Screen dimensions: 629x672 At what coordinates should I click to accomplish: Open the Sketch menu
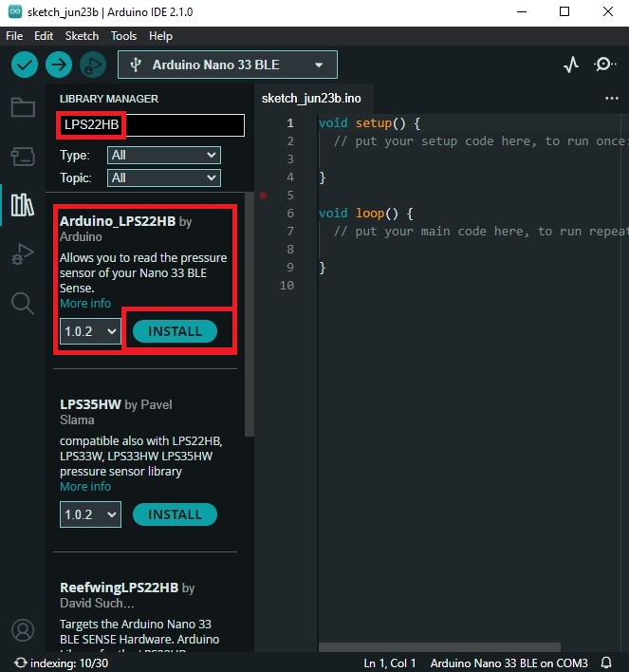click(82, 36)
